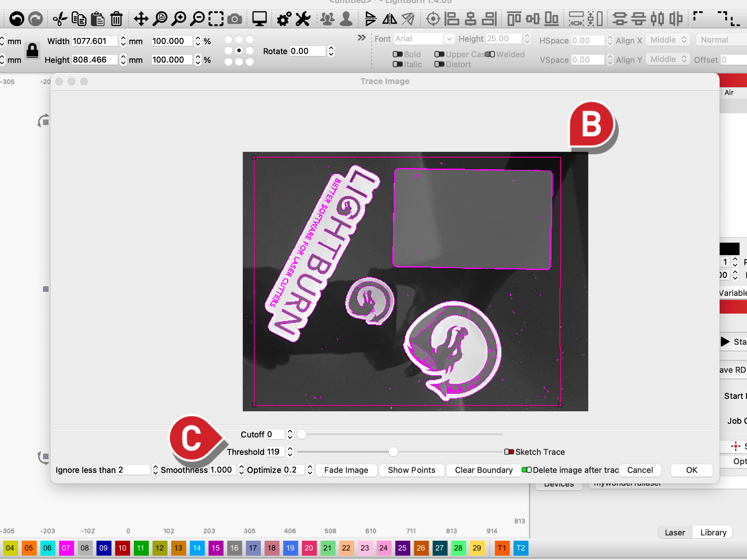Click the Threshold slider handle
The image size is (747, 560).
point(393,452)
